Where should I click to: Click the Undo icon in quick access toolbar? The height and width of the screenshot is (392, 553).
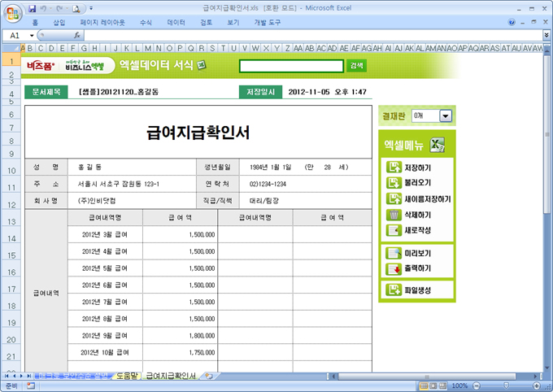[x=43, y=8]
